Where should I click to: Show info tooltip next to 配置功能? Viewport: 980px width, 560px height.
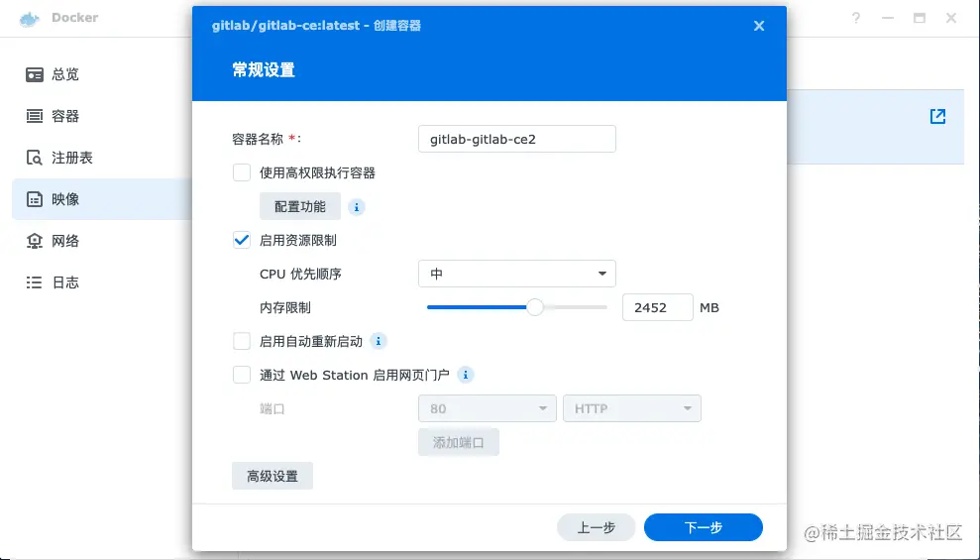click(357, 207)
